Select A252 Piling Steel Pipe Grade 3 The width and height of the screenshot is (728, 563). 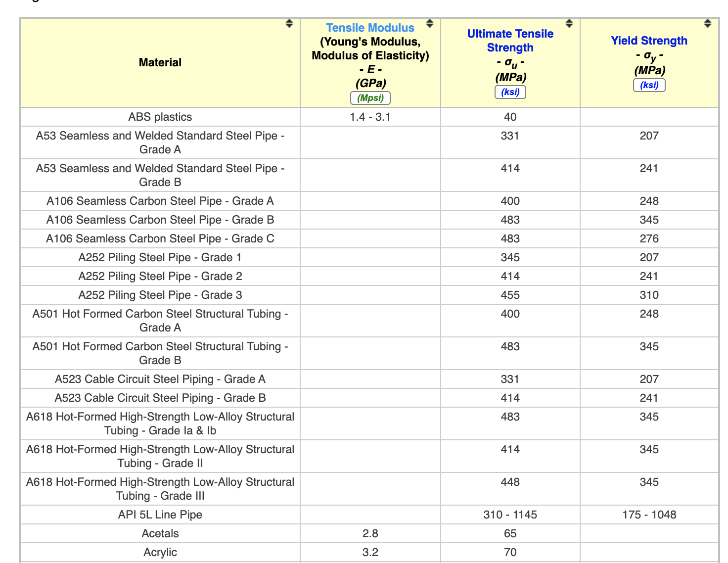pos(160,295)
